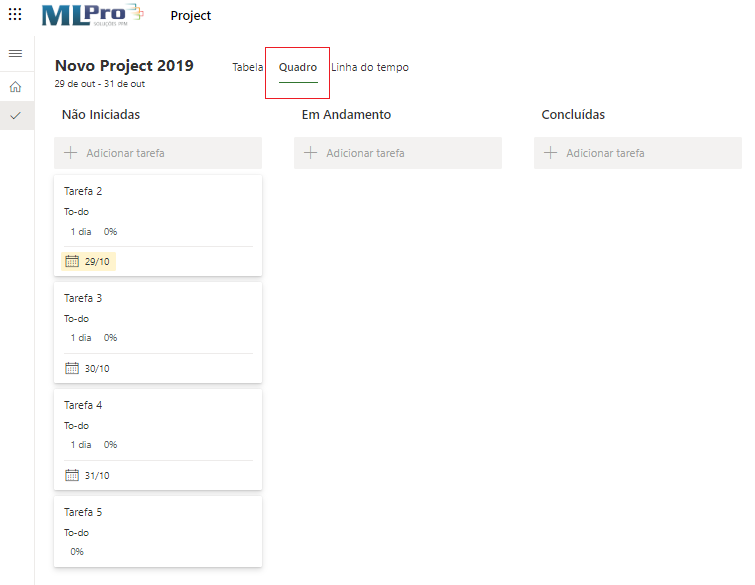
Task: Click the plus icon in the Não Iniciadas column
Action: [x=71, y=153]
